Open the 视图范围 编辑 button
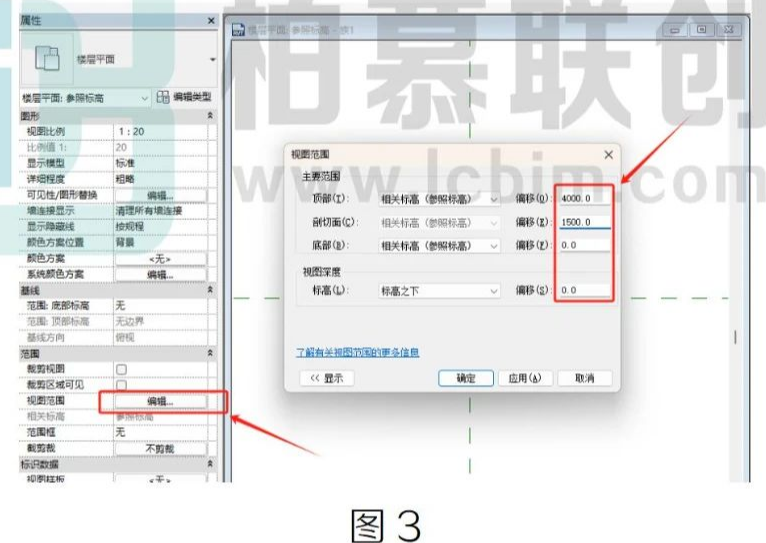 (x=161, y=401)
